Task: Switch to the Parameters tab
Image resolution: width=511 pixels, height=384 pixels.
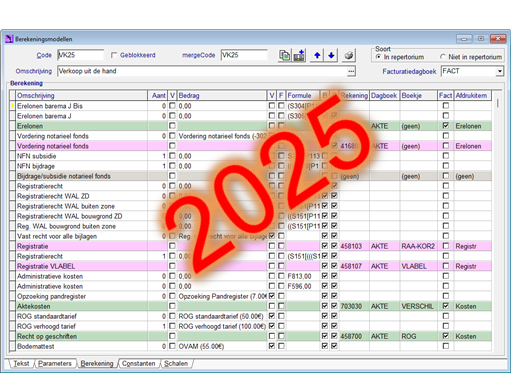Action: tap(55, 363)
